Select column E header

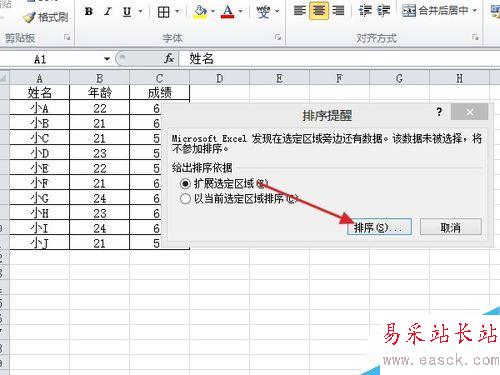point(279,78)
